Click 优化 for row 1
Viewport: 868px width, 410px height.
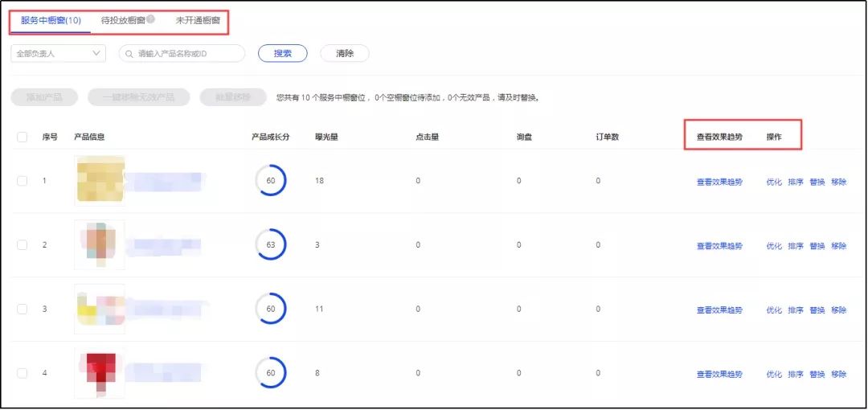(774, 182)
